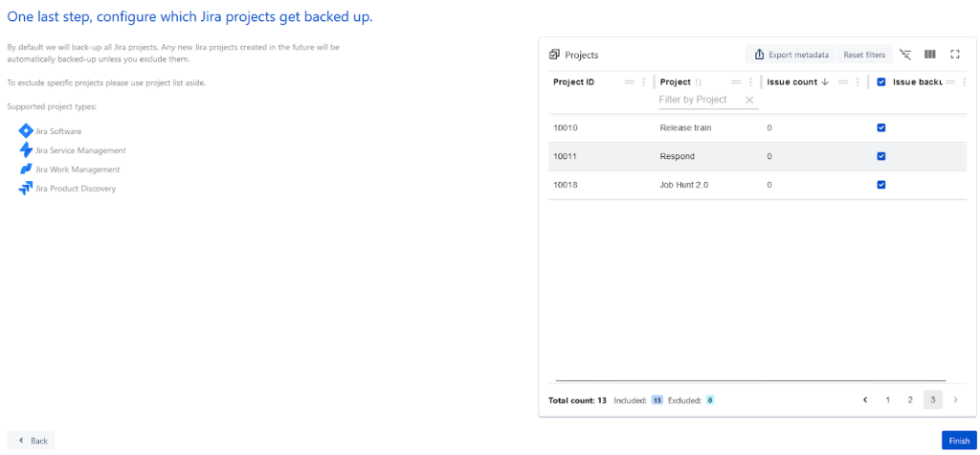Clear the Filter by Project field

click(x=749, y=100)
